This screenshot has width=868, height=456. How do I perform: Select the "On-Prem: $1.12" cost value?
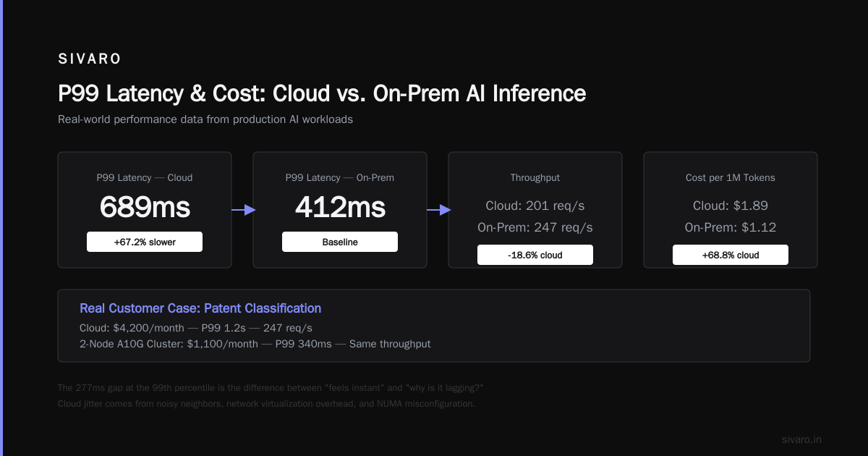(x=731, y=227)
